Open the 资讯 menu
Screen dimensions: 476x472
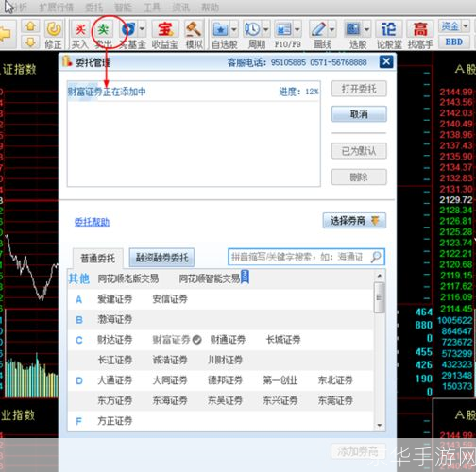coord(180,7)
